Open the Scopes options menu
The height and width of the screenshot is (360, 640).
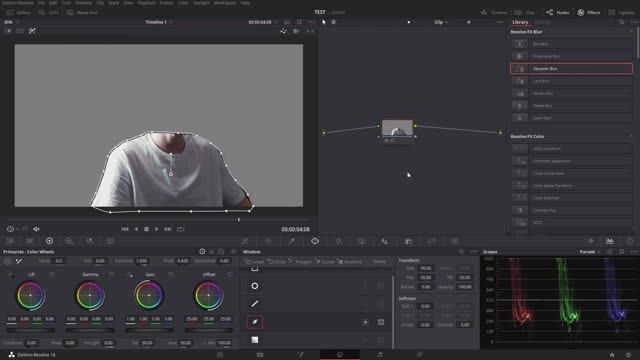(633, 252)
